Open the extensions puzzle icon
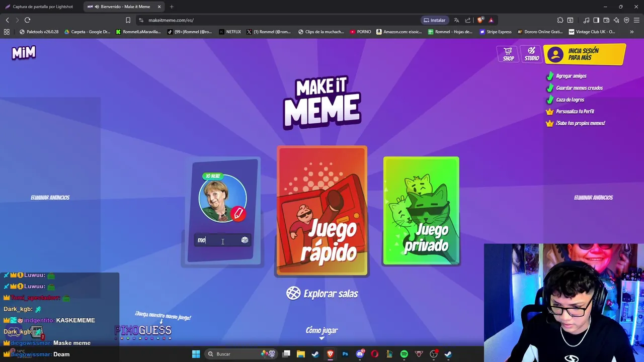Viewport: 644px width, 362px height. 560,20
